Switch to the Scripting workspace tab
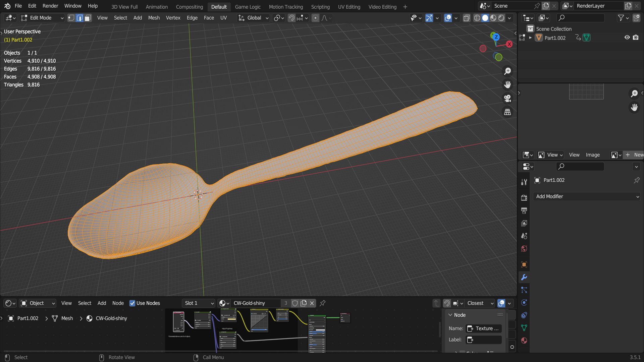 tap(320, 7)
